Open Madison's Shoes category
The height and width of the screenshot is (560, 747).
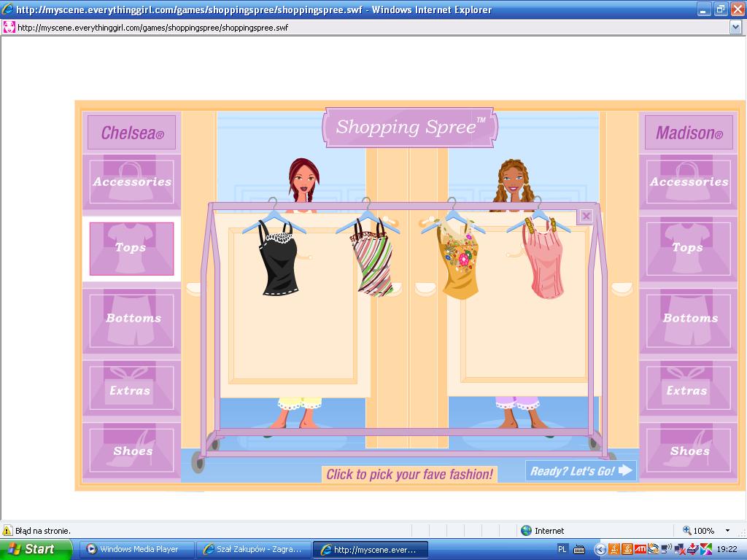689,451
